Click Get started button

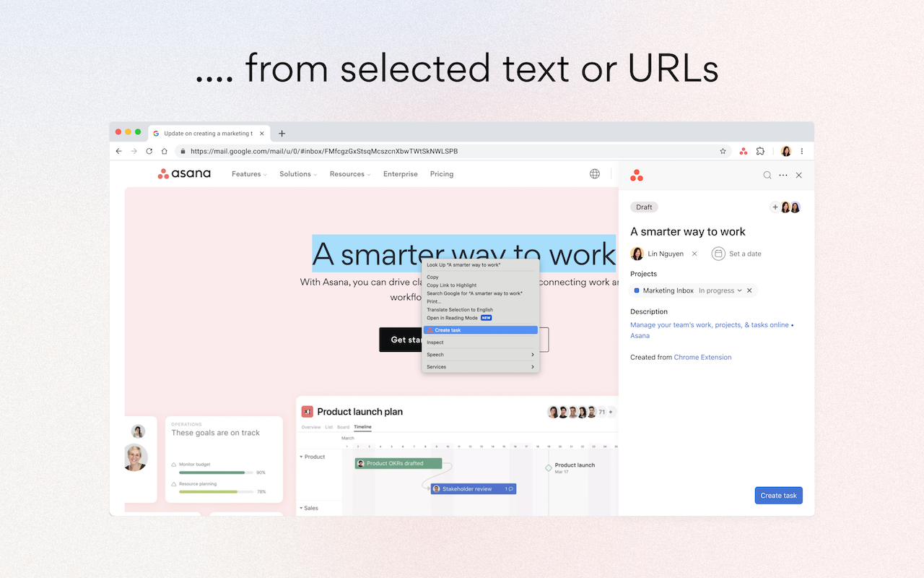401,340
